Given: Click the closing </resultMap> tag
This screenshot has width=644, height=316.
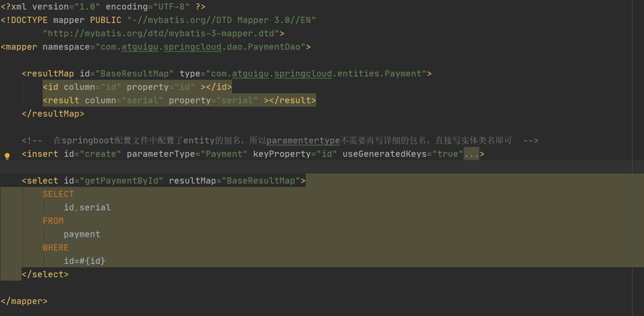Looking at the screenshot, I should click(53, 113).
